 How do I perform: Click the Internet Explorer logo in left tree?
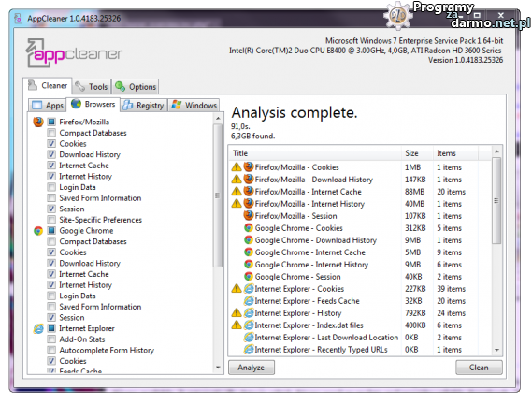[38, 328]
